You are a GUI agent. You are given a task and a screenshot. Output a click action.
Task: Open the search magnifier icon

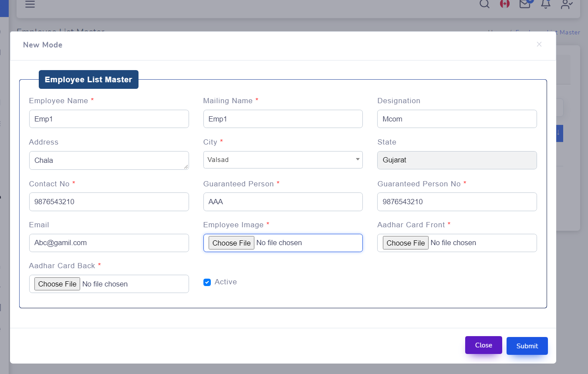coord(484,4)
